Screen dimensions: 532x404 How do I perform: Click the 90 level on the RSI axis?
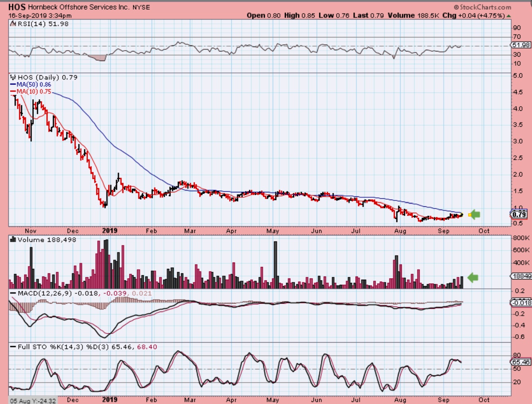click(x=517, y=28)
